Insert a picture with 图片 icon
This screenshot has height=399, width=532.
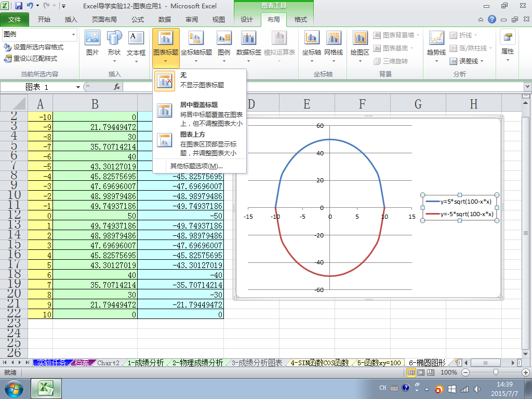click(x=92, y=44)
